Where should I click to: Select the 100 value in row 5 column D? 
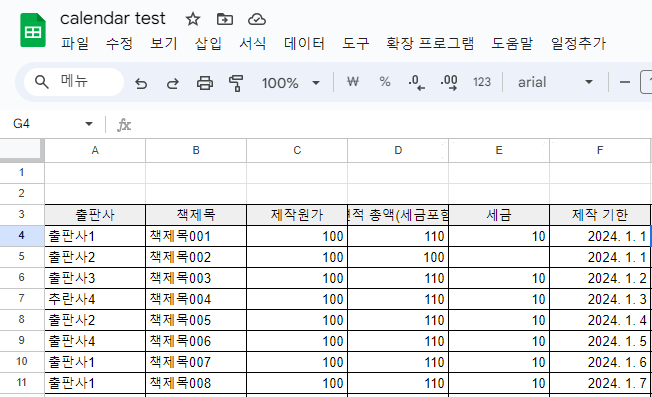pos(398,257)
